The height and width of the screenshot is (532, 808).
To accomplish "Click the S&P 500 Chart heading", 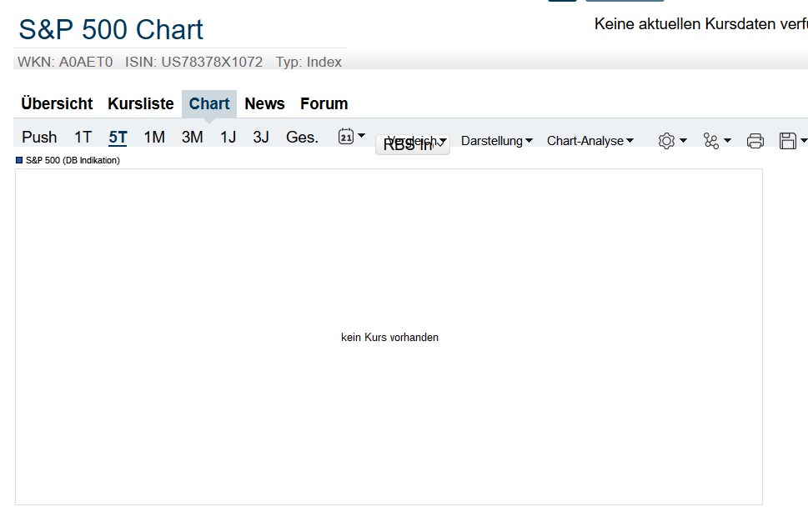I will click(111, 29).
